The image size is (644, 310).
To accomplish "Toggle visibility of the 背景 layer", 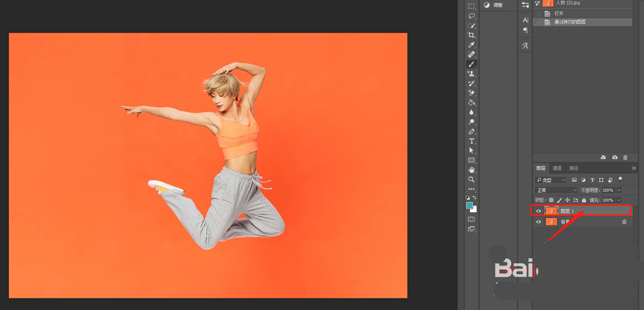I will pos(538,222).
